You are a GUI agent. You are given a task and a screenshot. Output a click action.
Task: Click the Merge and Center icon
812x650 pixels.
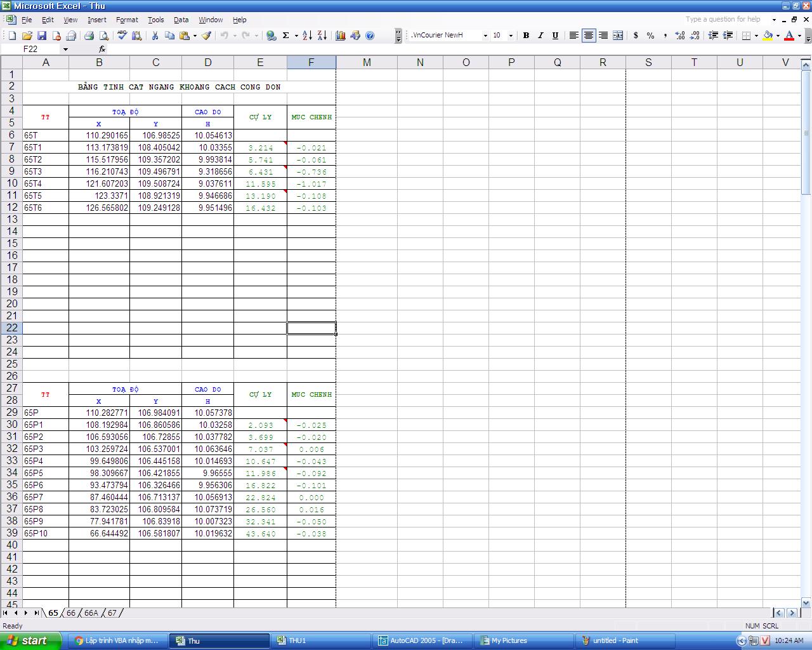coord(618,36)
